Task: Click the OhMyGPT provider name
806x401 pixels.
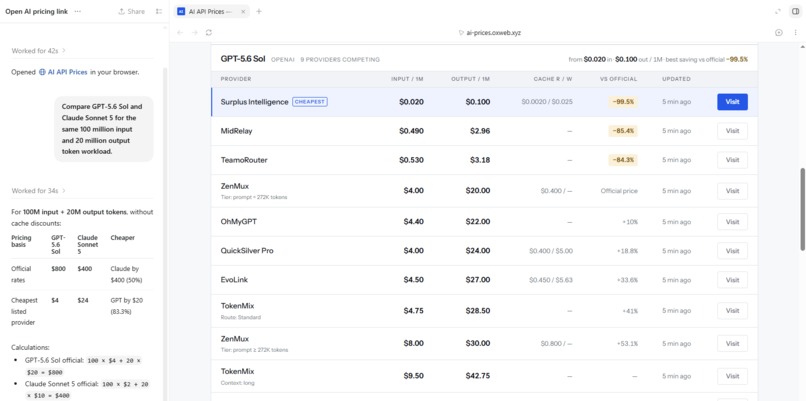Action: click(239, 222)
